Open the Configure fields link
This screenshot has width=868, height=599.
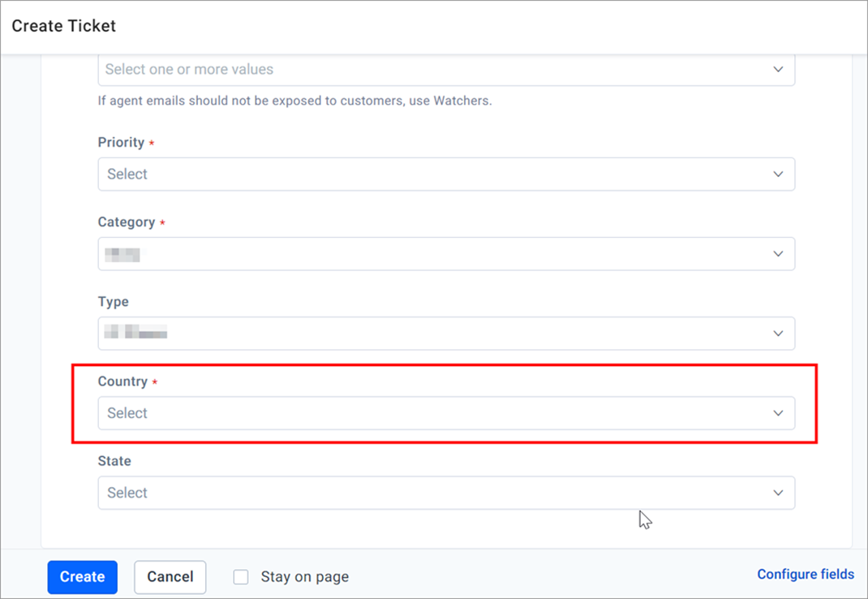click(806, 574)
